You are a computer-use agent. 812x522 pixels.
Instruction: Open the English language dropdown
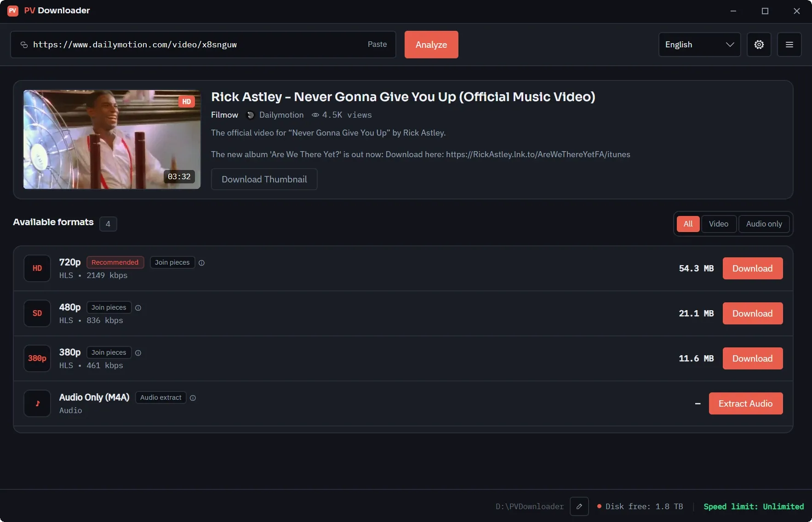pos(699,45)
